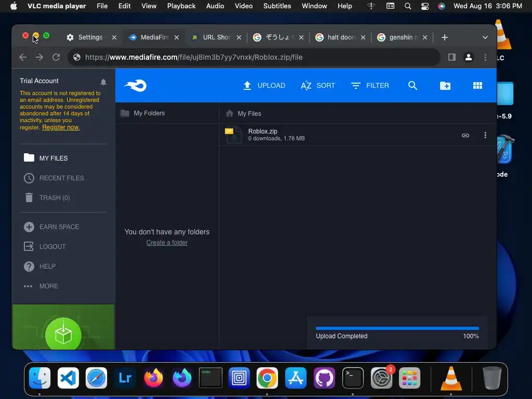Click the Create a folder link
The width and height of the screenshot is (532, 399).
pos(167,243)
